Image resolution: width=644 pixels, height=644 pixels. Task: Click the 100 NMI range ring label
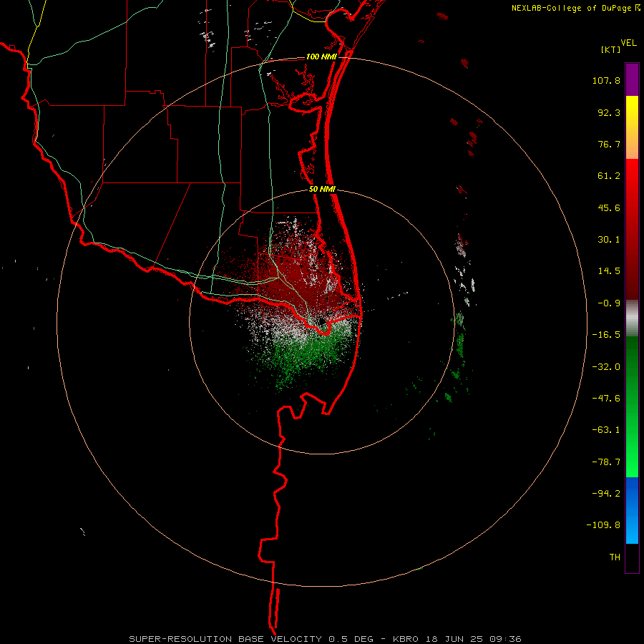[321, 57]
